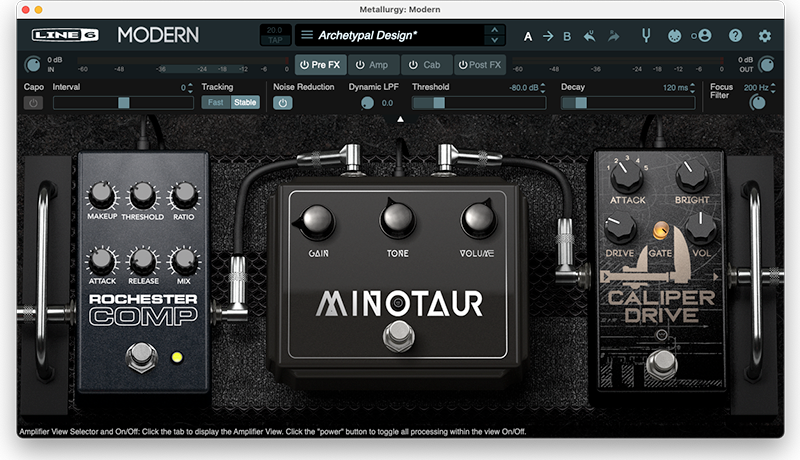Click the Decay slider
800x460 pixels.
[x=628, y=103]
